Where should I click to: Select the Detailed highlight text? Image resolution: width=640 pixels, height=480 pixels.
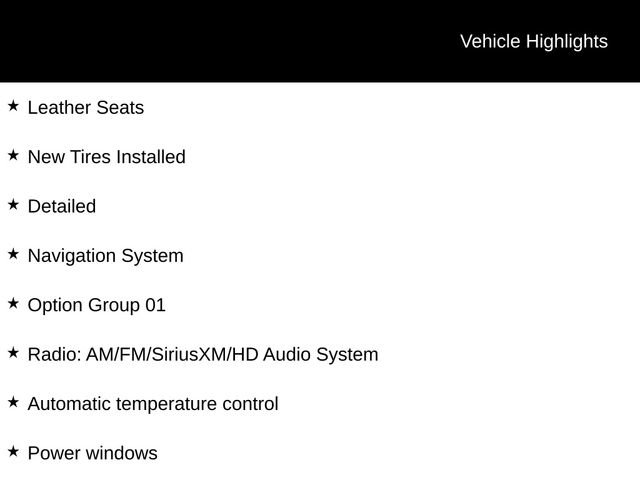[x=62, y=207]
